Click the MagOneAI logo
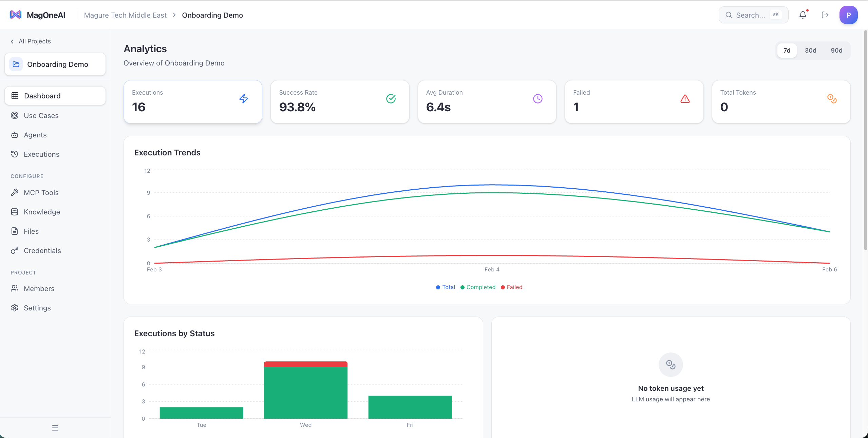 pyautogui.click(x=37, y=15)
